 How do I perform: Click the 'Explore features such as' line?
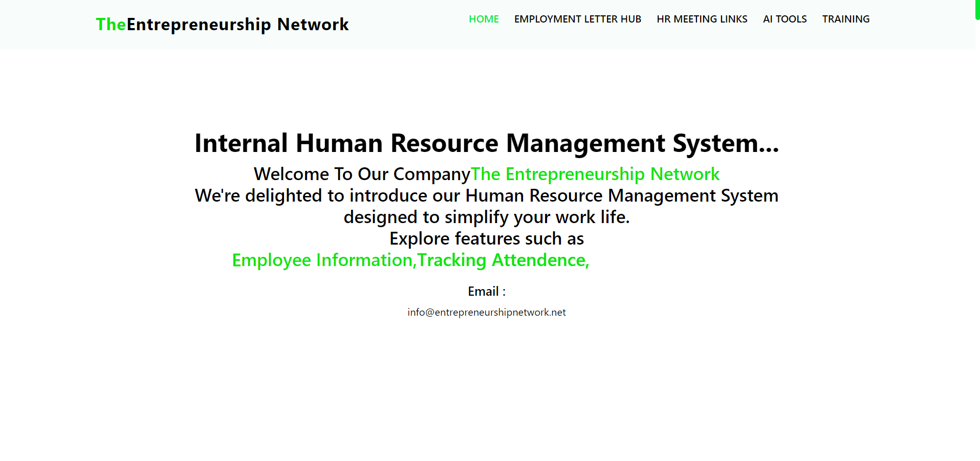click(x=486, y=238)
